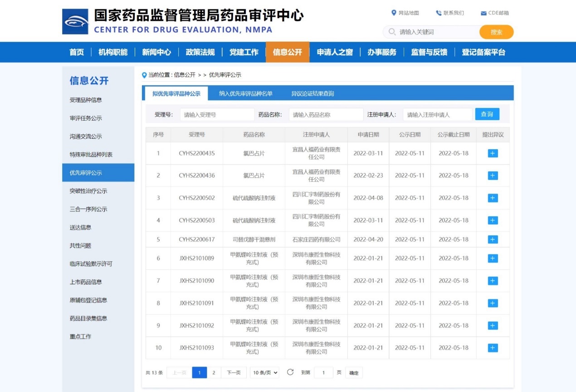Click plus icon for JXHS2101092 row
Image resolution: width=576 pixels, height=392 pixels.
tap(493, 325)
